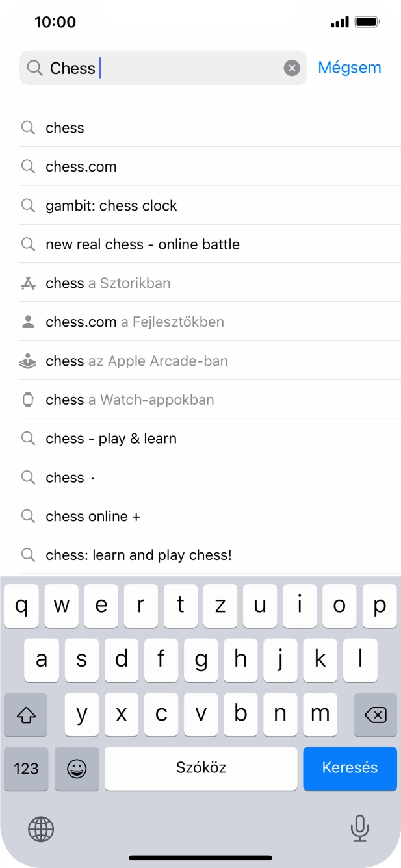
Task: Open the emoji keyboard
Action: click(x=77, y=769)
